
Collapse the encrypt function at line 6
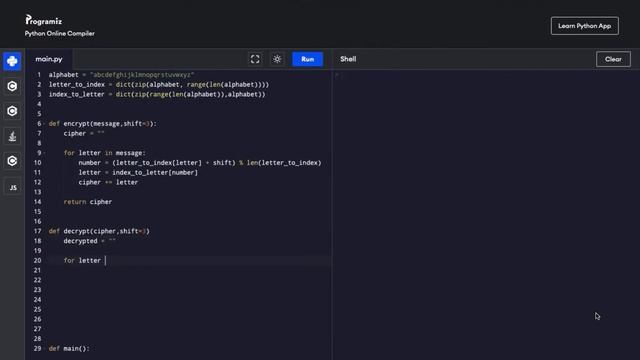(x=44, y=124)
